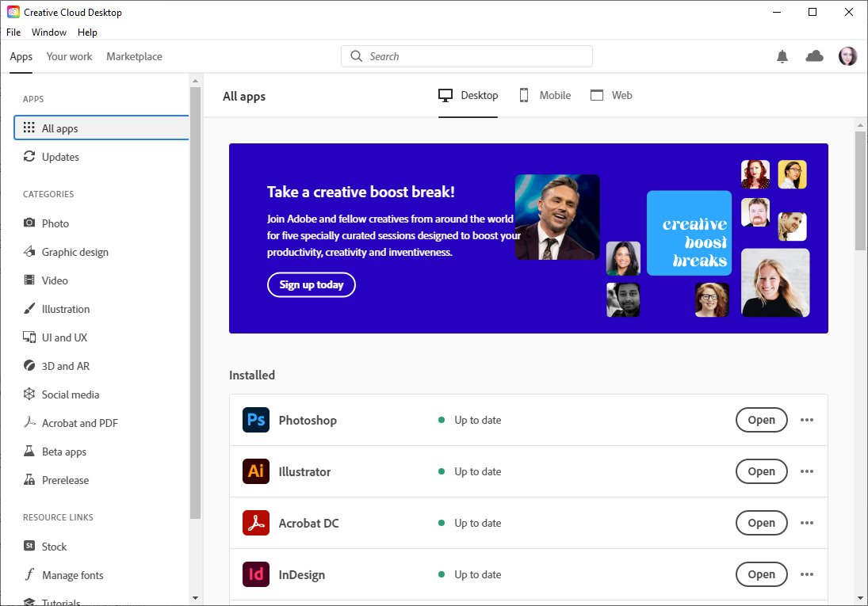The image size is (868, 606).
Task: Click the Manage fonts f icon
Action: pos(29,574)
